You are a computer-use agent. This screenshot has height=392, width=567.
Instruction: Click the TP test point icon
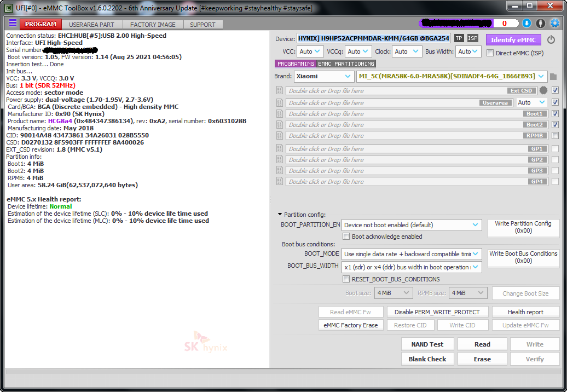pos(459,38)
